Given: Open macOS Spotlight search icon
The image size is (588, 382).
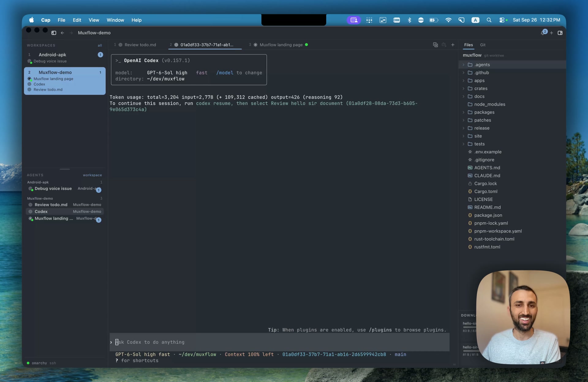Looking at the screenshot, I should (x=489, y=20).
